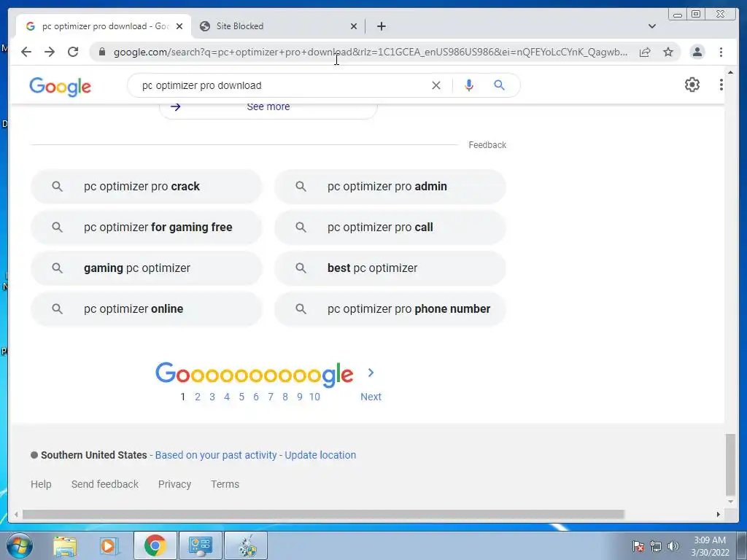The image size is (747, 560).
Task: Choose pc optimizer for gaming free
Action: 146,227
